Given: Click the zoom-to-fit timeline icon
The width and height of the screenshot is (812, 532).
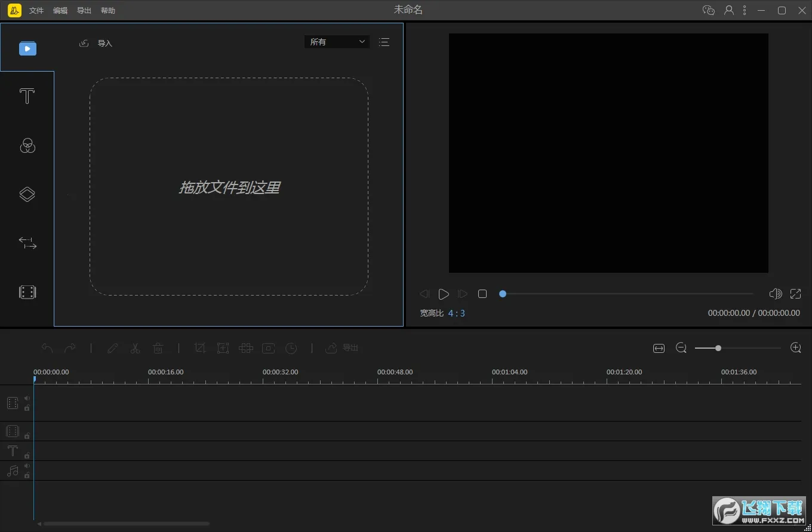Looking at the screenshot, I should pyautogui.click(x=659, y=348).
